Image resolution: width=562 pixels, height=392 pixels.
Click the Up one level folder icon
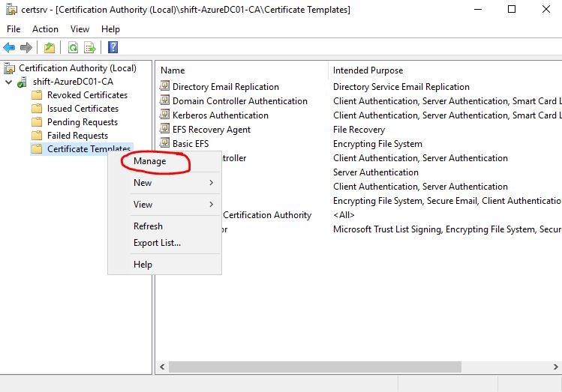50,48
